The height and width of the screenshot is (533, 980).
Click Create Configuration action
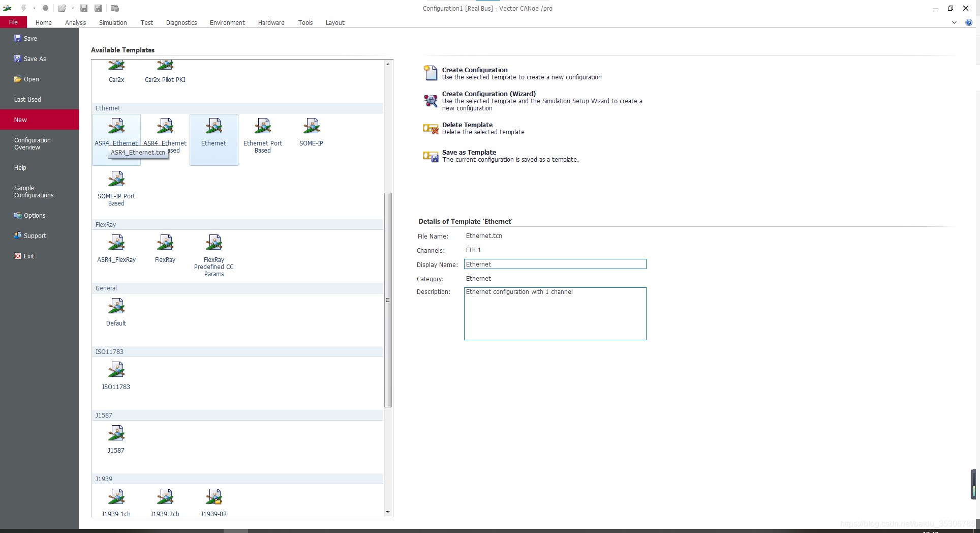point(512,73)
